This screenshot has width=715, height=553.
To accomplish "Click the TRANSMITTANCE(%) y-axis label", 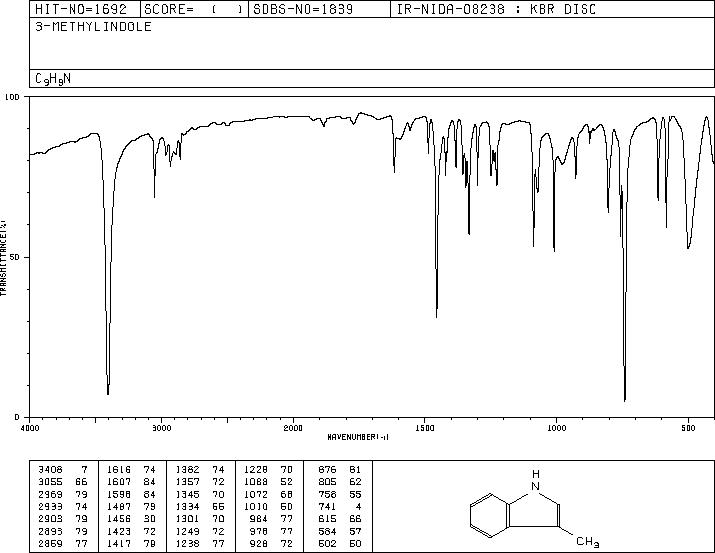I will click(3, 258).
